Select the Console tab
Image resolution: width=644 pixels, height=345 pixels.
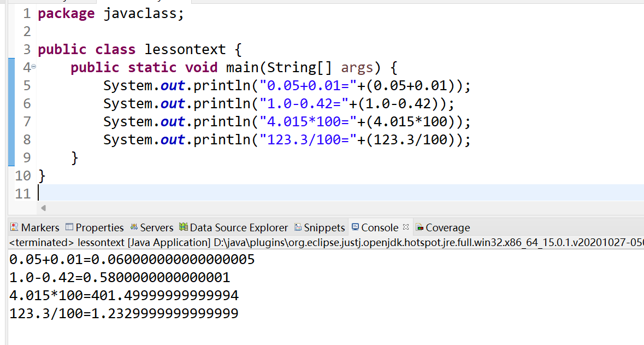pyautogui.click(x=380, y=227)
